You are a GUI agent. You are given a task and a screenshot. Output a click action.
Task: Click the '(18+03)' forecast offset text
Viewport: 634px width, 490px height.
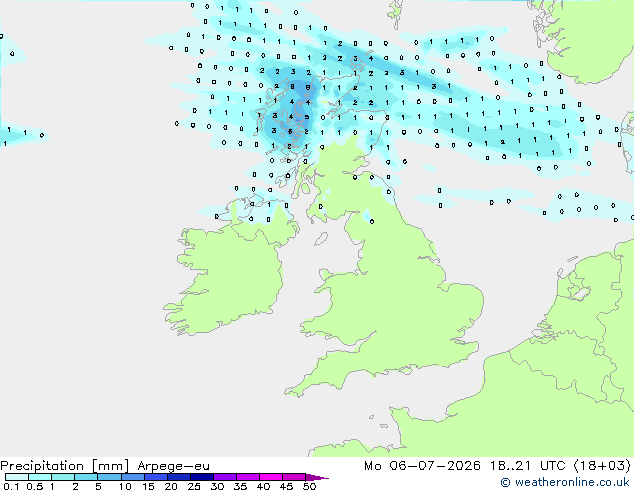coord(602,466)
